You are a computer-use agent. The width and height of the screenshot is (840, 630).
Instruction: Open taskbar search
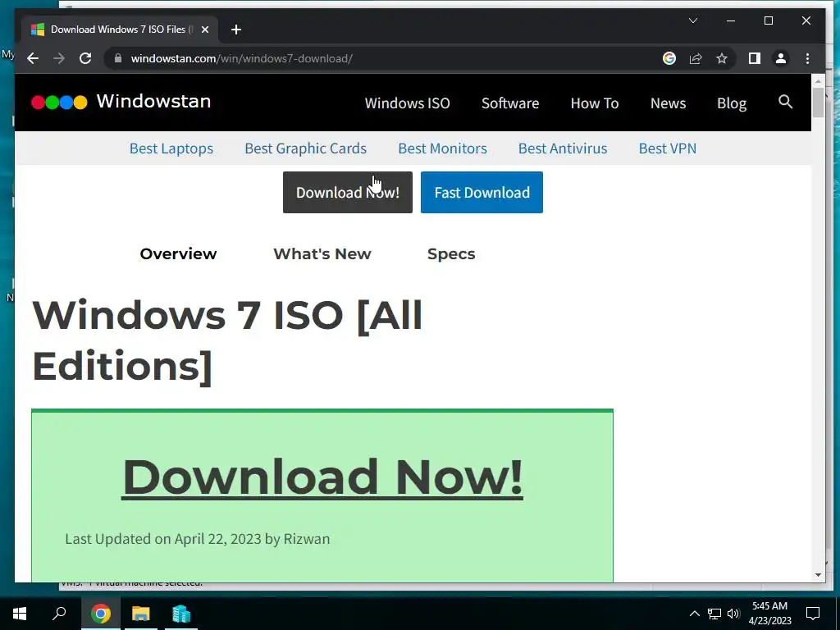click(x=59, y=614)
